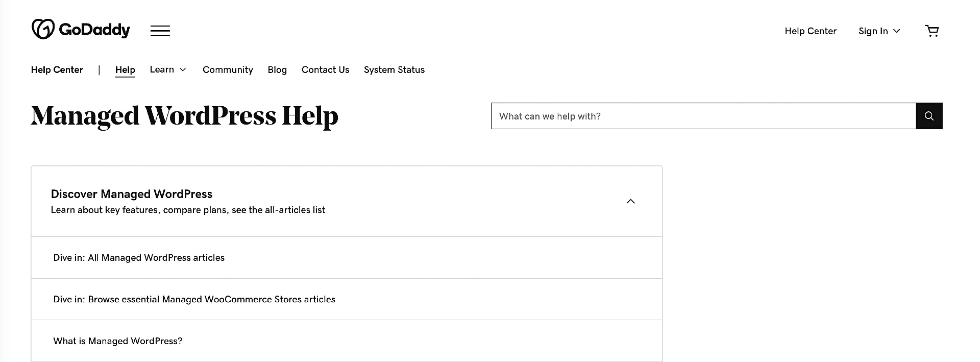
Task: Select Blog from the navigation
Action: pyautogui.click(x=277, y=70)
